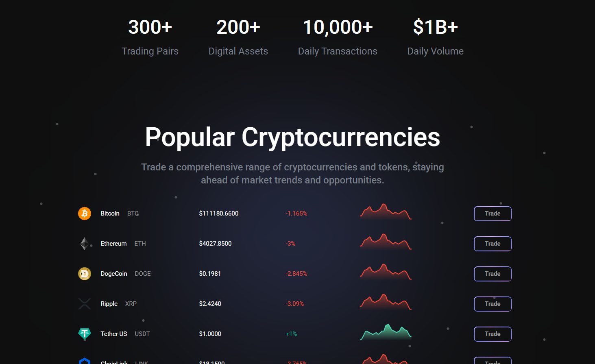
Task: Click the Bitcoin price $111180.6600
Action: (x=219, y=214)
